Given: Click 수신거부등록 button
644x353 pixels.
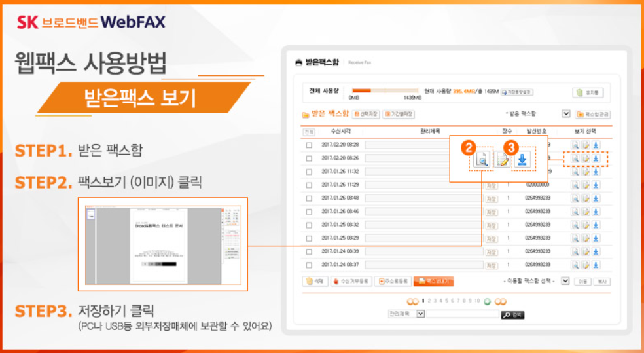Looking at the screenshot, I should pyautogui.click(x=351, y=282).
